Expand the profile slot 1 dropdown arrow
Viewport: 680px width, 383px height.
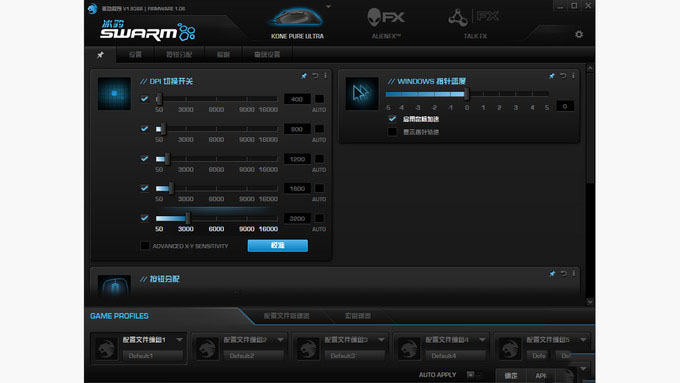(179, 340)
